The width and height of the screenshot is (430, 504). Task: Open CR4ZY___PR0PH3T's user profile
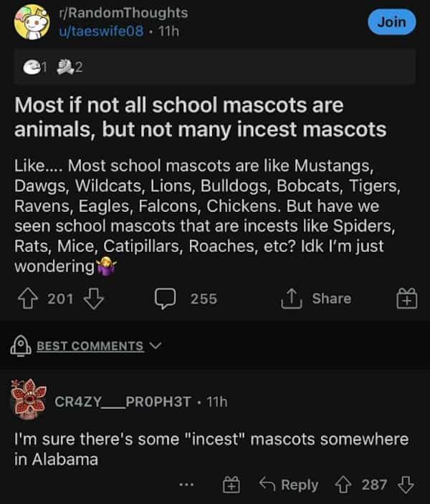[123, 402]
